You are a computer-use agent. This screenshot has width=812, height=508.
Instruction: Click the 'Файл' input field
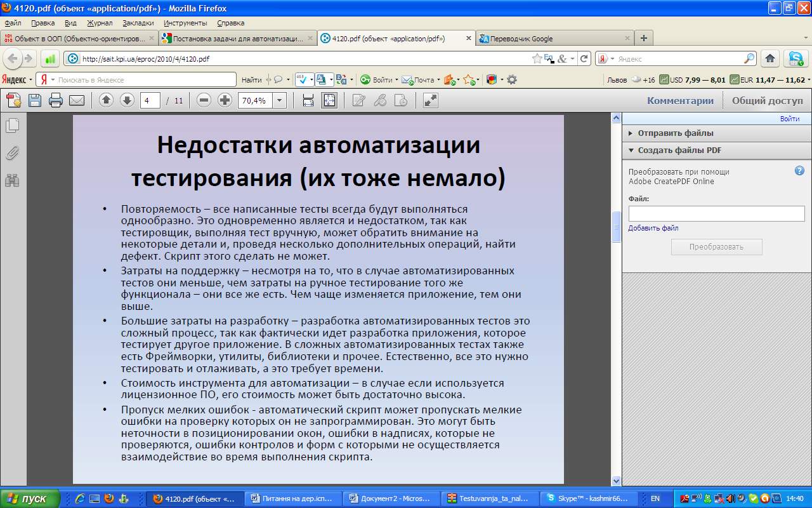716,213
